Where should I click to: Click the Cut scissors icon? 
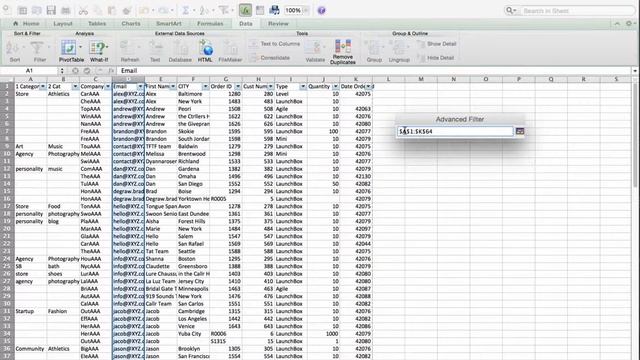(83, 11)
